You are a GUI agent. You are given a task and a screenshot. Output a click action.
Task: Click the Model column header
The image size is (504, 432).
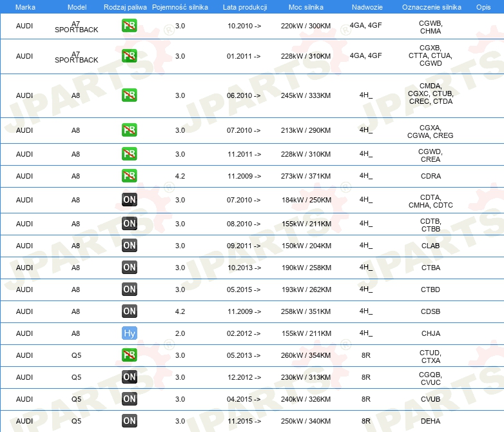[x=77, y=7]
